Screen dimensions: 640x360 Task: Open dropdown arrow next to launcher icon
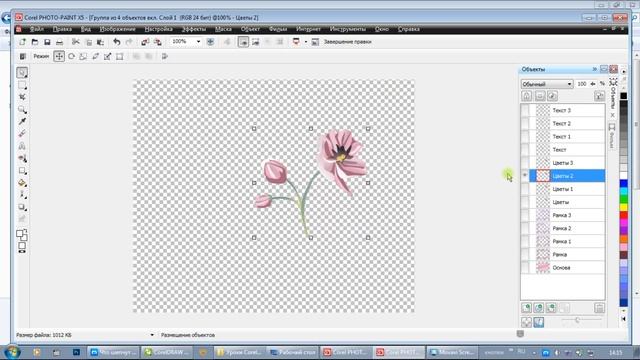[306, 42]
